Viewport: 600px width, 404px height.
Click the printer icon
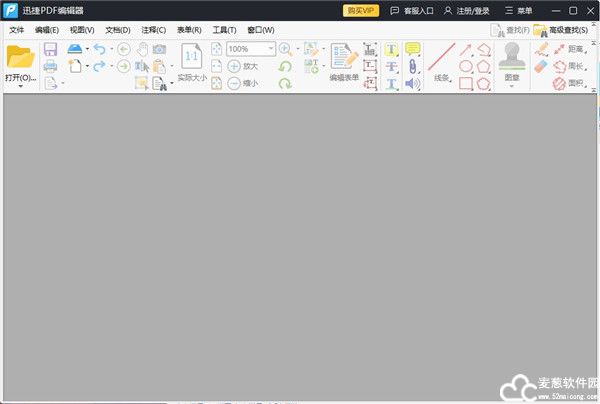point(50,66)
